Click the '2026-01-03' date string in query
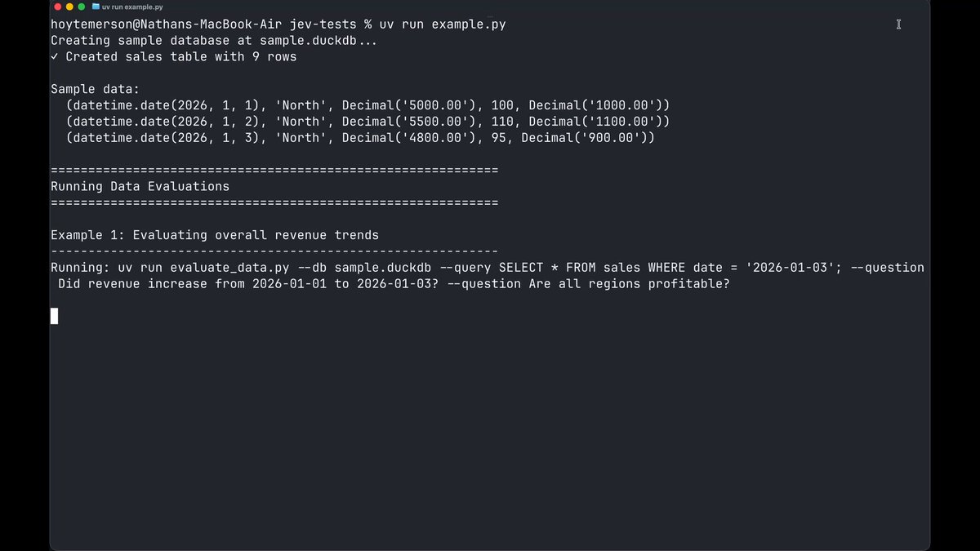This screenshot has height=551, width=980. pyautogui.click(x=791, y=268)
